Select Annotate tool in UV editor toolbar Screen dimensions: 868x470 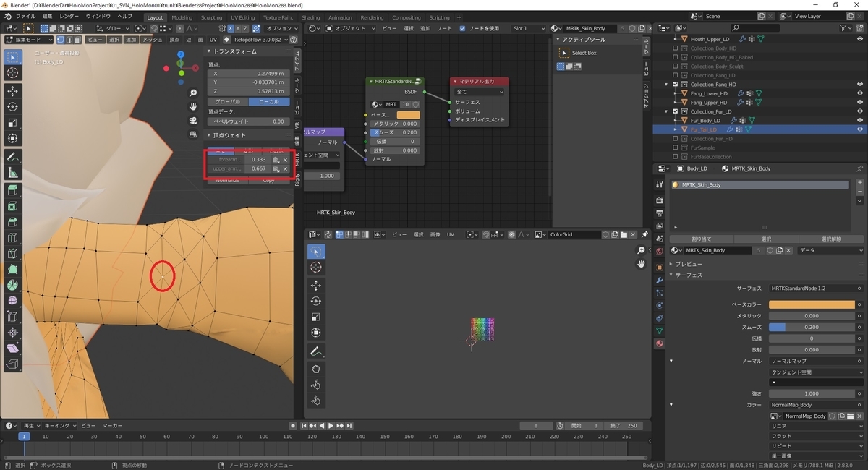(315, 351)
